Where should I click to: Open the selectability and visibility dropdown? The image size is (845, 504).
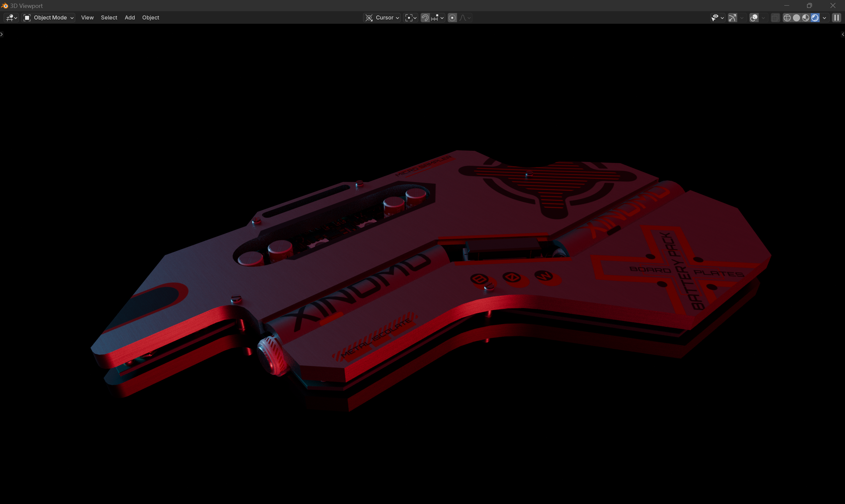coord(718,18)
